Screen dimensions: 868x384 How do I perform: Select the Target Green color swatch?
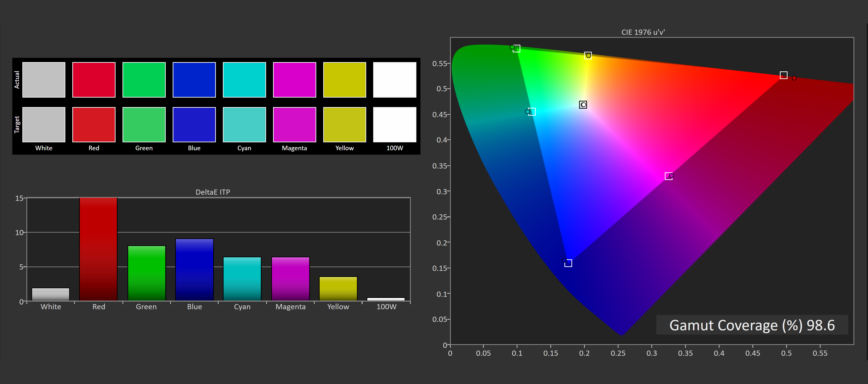[x=144, y=125]
